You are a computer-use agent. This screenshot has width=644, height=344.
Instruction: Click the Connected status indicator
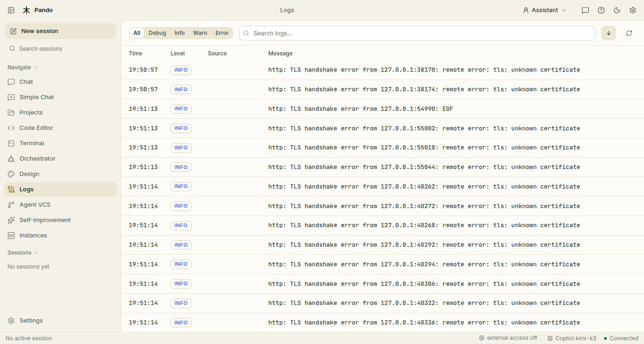pyautogui.click(x=621, y=338)
